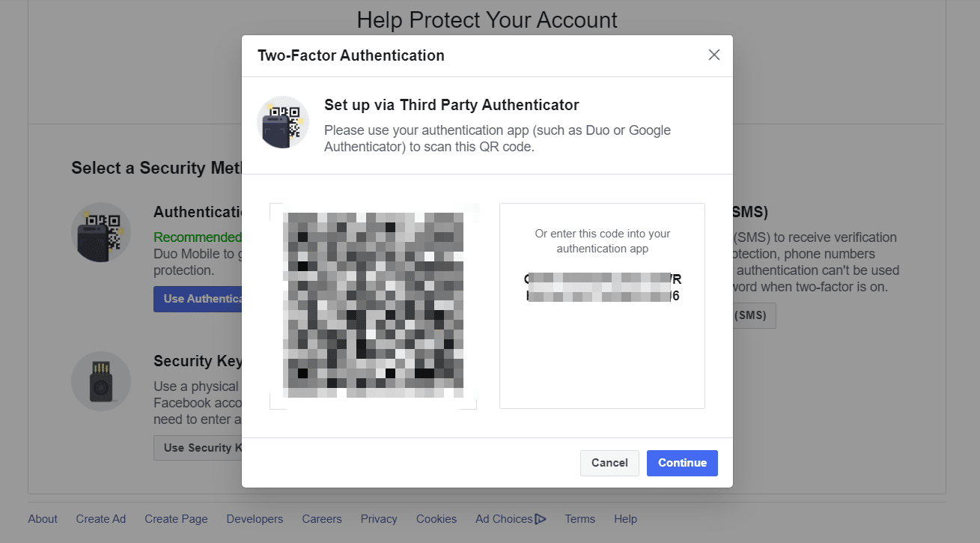This screenshot has width=980, height=543.
Task: Click the pixelated QR code image
Action: tap(373, 305)
